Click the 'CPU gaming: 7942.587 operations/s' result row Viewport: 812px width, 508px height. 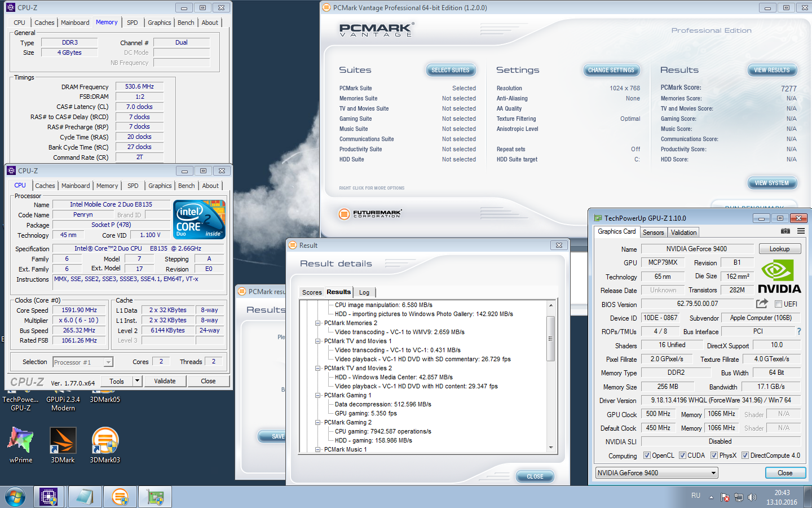[383, 432]
